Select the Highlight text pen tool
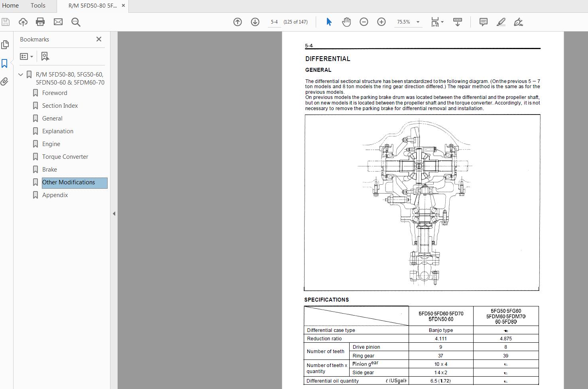Screen dimensions: 588x389 [501, 22]
